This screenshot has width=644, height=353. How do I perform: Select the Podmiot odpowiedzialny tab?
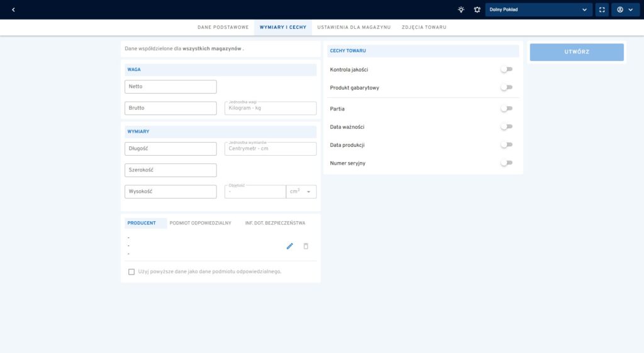(x=201, y=223)
